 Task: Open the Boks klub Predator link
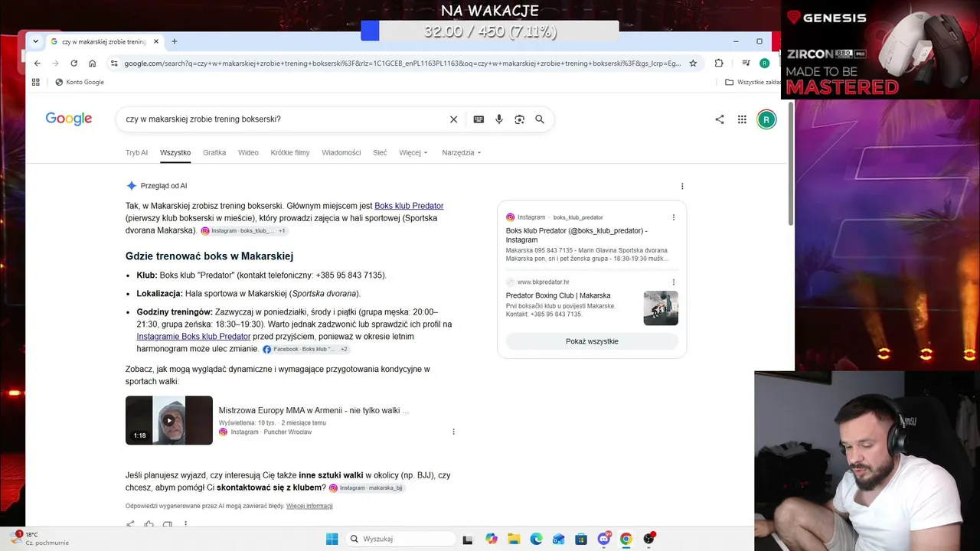(409, 206)
